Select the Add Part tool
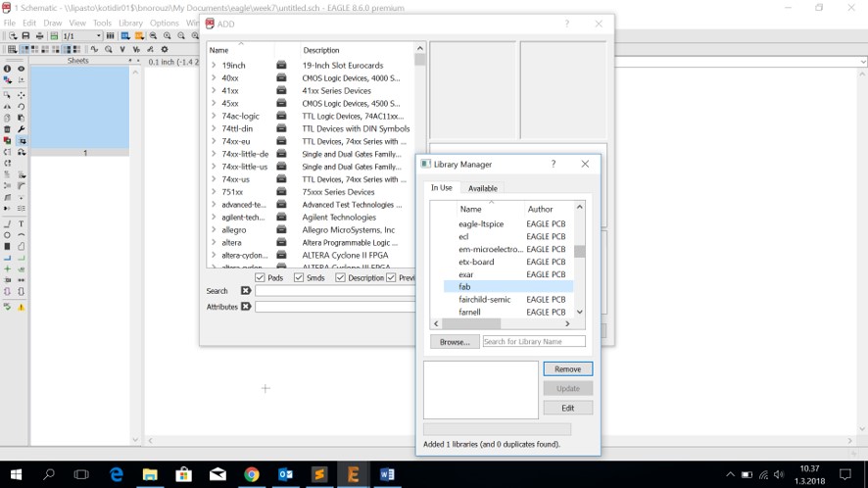868x488 pixels. [21, 141]
